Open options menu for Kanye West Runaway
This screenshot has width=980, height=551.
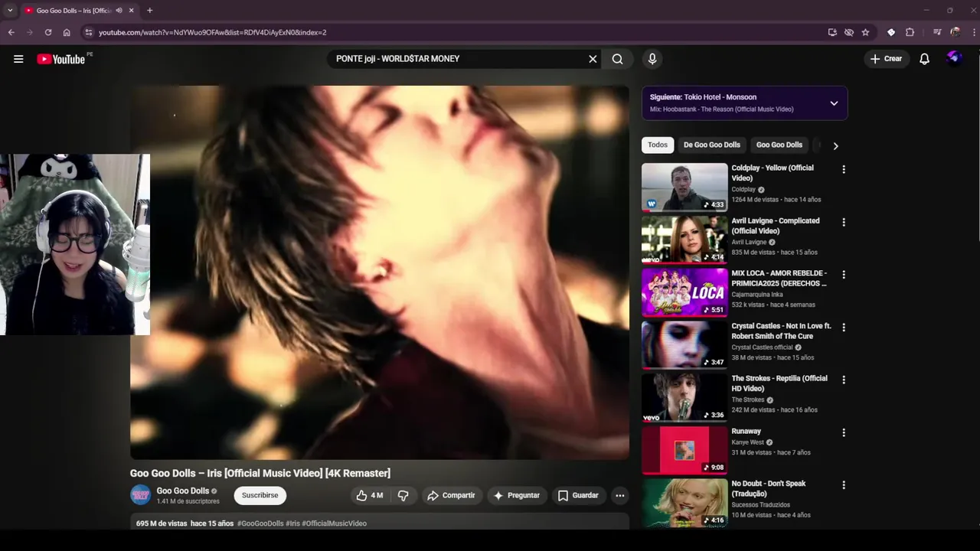point(844,432)
